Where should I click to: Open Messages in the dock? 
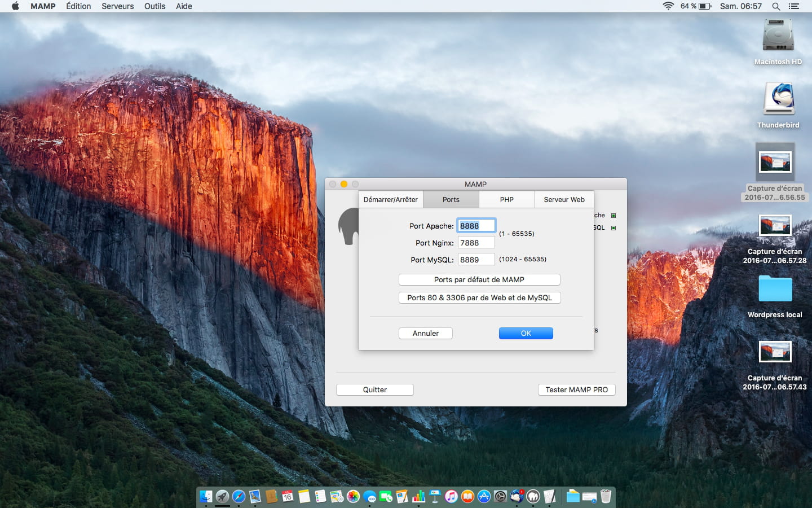point(369,496)
